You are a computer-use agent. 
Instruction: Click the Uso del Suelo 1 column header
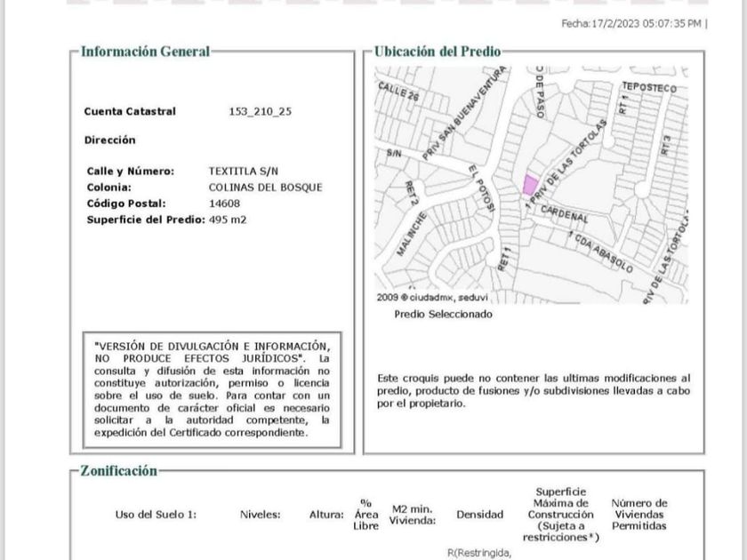point(156,514)
